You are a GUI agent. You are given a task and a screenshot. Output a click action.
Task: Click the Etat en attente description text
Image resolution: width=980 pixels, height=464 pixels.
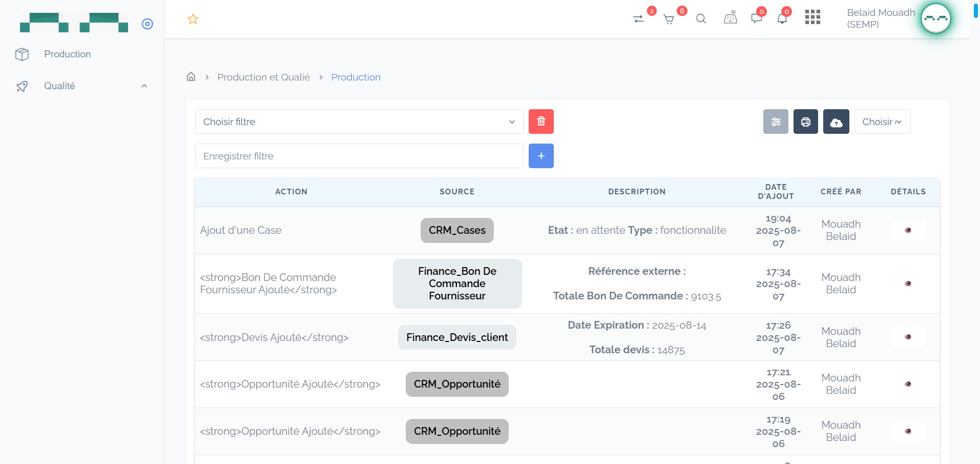(x=637, y=230)
